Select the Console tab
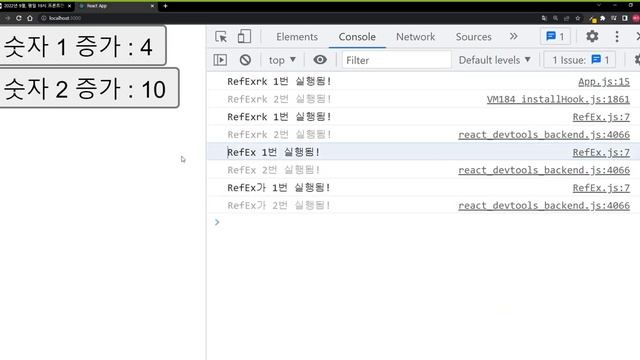640x360 pixels. (357, 37)
